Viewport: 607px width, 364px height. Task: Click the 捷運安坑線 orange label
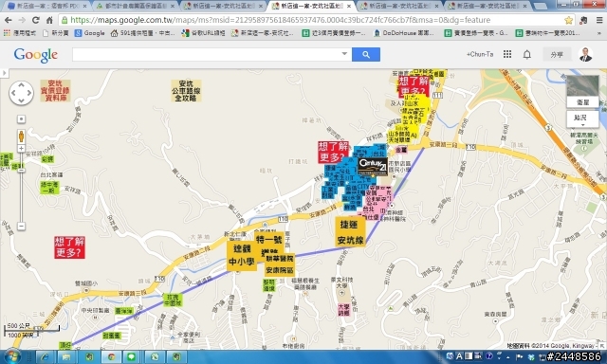click(350, 232)
